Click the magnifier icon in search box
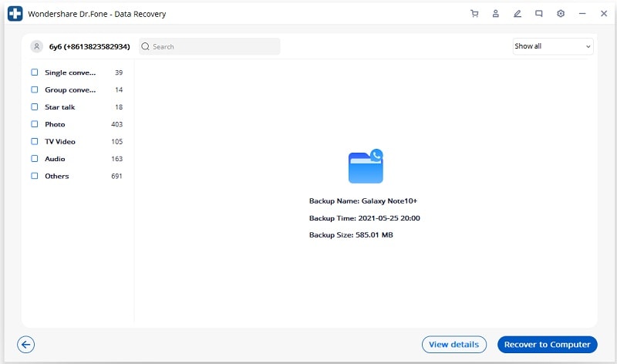This screenshot has width=617, height=364. click(145, 46)
